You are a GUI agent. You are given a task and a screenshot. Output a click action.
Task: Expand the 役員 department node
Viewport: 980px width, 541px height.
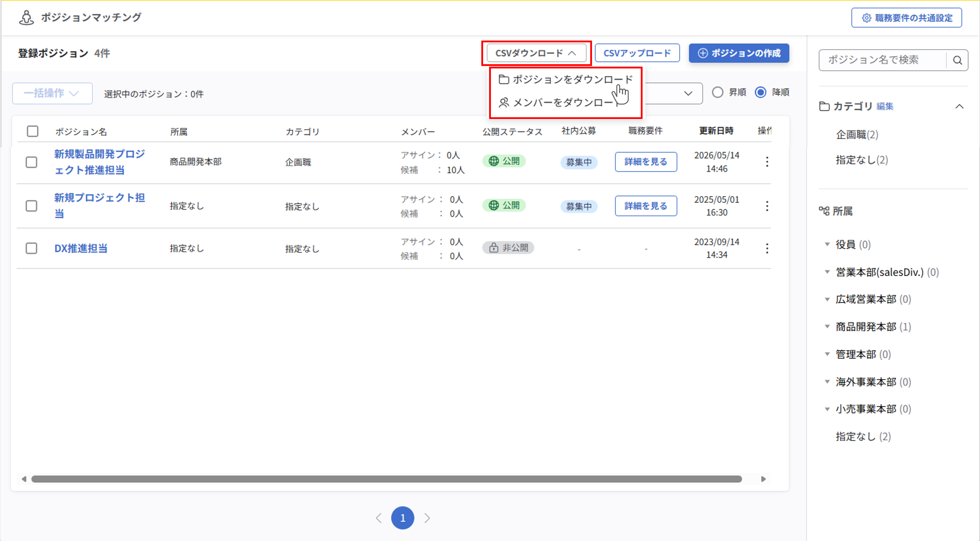827,245
